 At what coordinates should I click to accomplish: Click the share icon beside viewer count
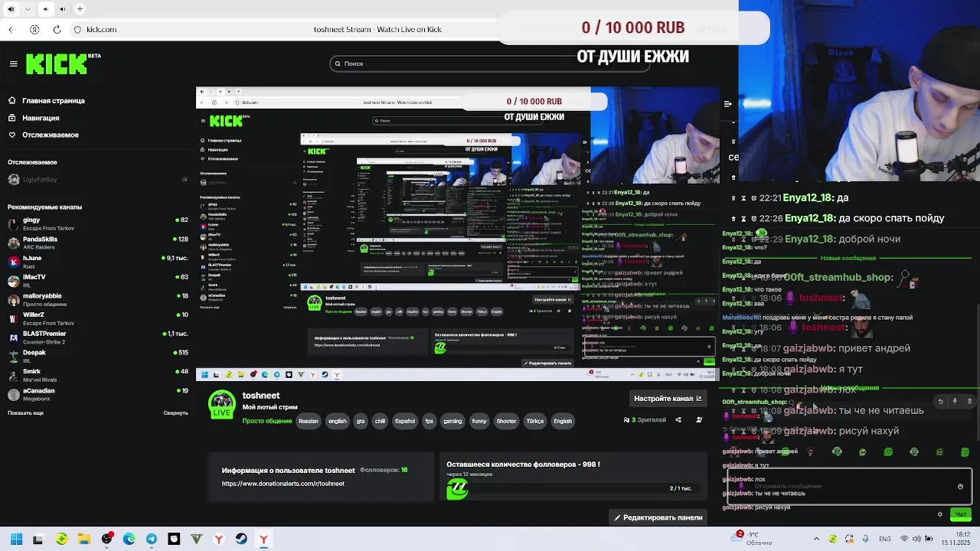(x=678, y=419)
